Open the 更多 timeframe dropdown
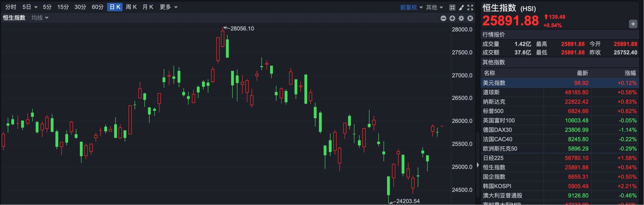Viewport: 644px width, 205px height. pyautogui.click(x=168, y=7)
